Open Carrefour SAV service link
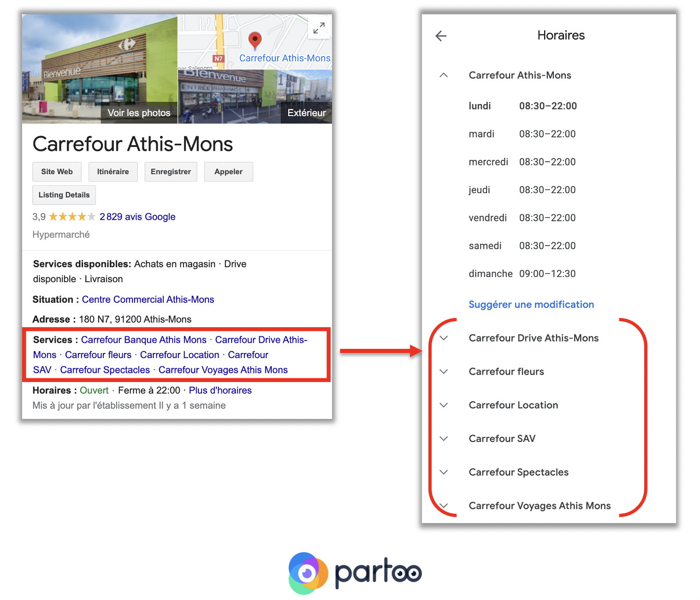The image size is (700, 600). coord(248,355)
